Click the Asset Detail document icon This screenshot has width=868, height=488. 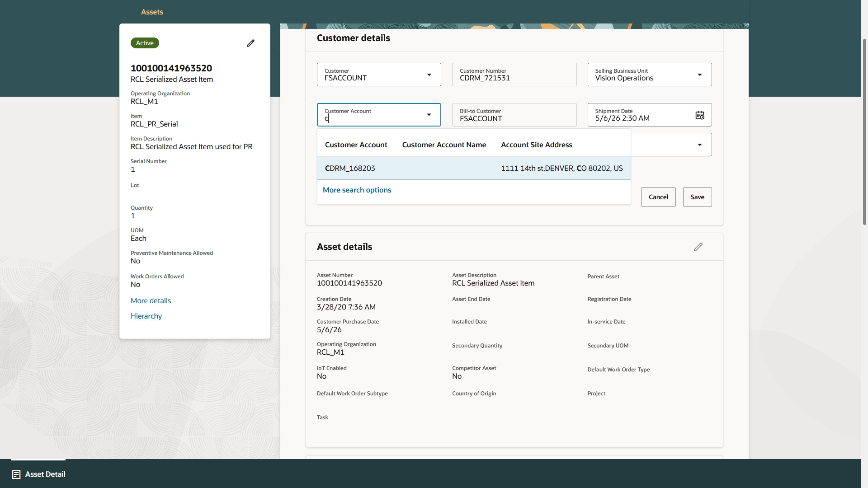(x=16, y=474)
